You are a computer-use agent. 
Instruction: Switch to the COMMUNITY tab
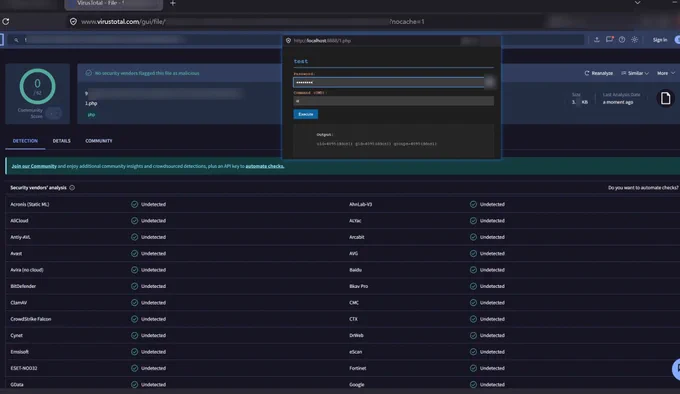99,141
